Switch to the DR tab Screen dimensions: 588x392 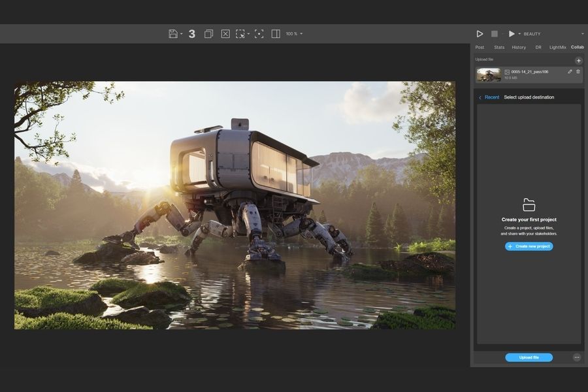(x=538, y=47)
